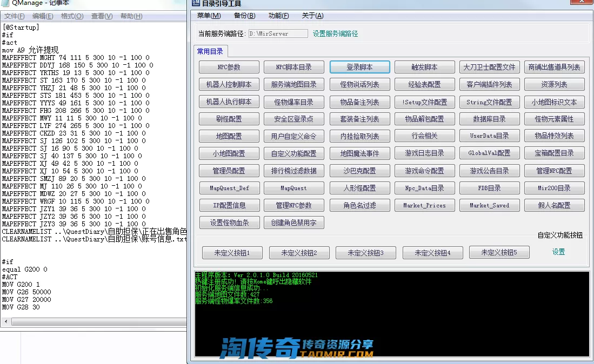The image size is (594, 364).
Task: Open 小地图标识文本
Action: pos(555,102)
